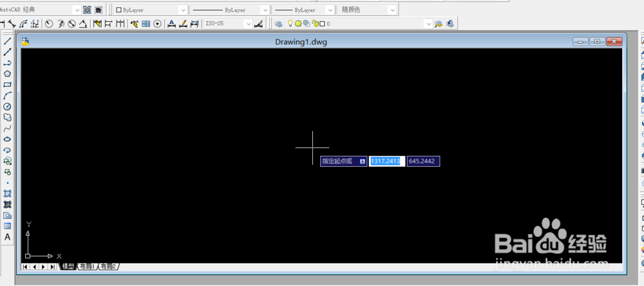Click the Angular dimension tool
Screen dimensions: 644x286
pyautogui.click(x=83, y=24)
